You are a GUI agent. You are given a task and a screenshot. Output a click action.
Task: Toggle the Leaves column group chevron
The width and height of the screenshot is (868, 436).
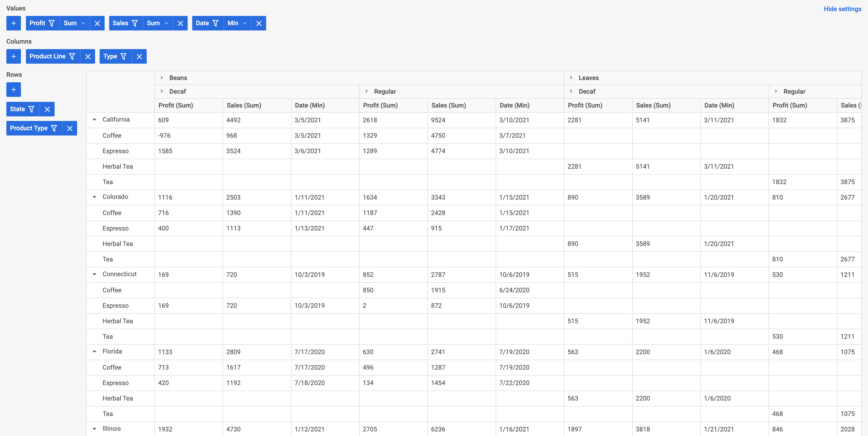[x=571, y=78]
